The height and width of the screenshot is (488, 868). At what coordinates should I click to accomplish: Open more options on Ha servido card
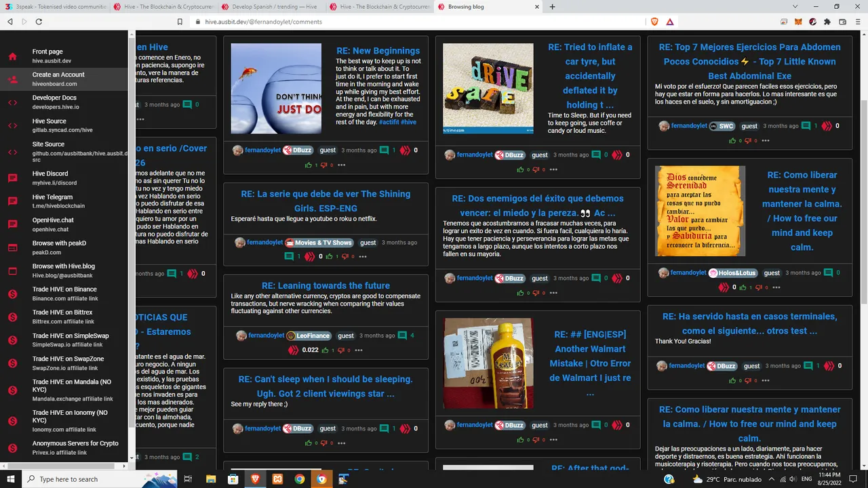(x=766, y=380)
